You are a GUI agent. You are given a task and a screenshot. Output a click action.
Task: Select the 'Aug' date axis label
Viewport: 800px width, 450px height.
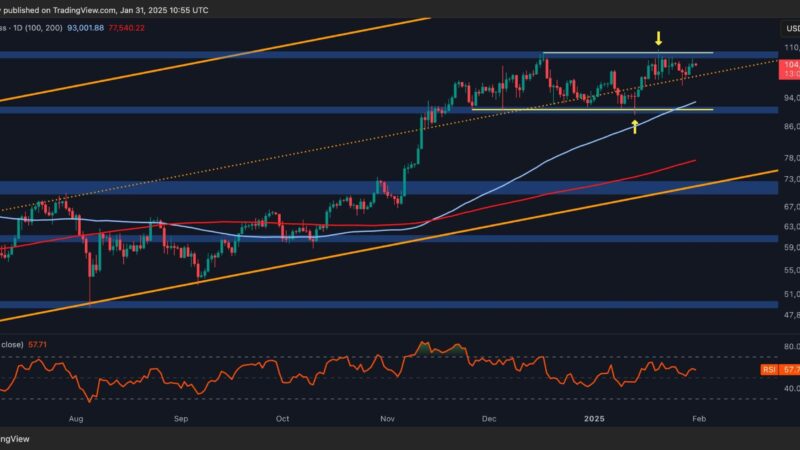[76, 419]
